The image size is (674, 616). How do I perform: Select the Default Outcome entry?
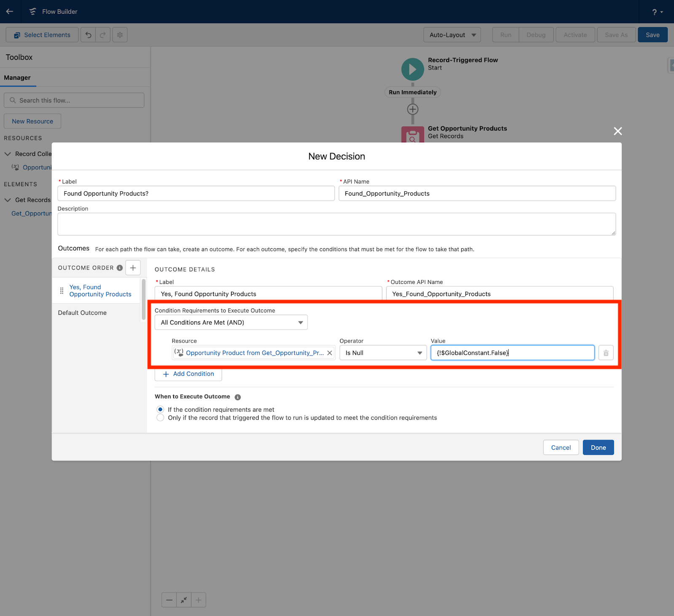pos(82,313)
